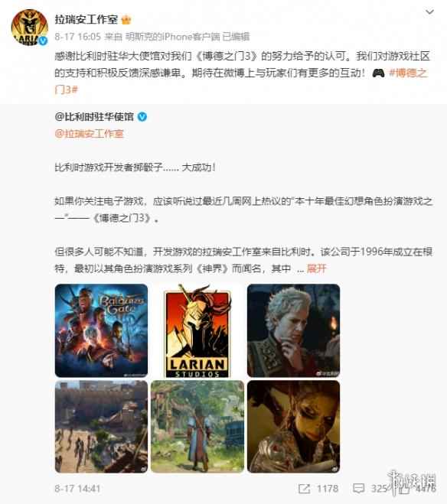
Task: Open Larian Studios profile avatar
Action: coord(29,28)
